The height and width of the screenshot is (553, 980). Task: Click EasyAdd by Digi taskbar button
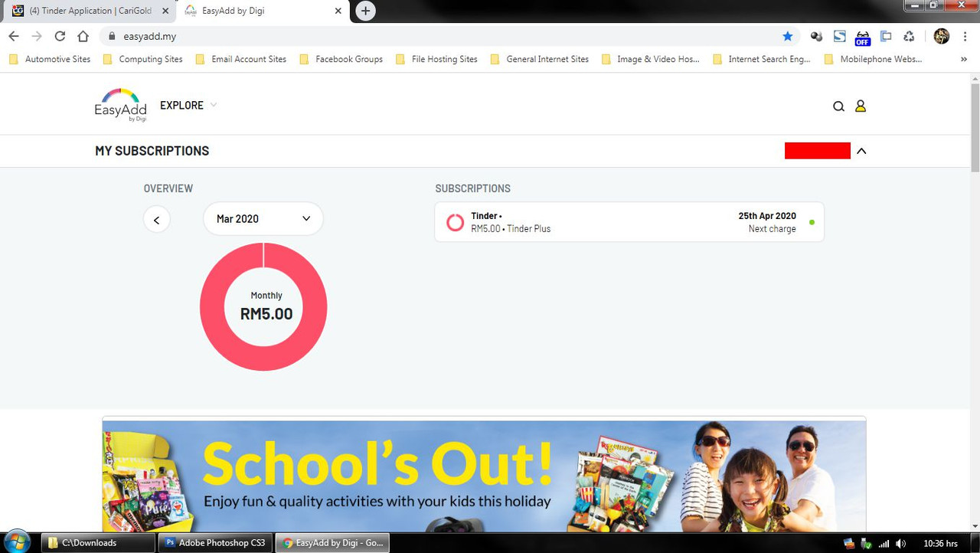[332, 543]
